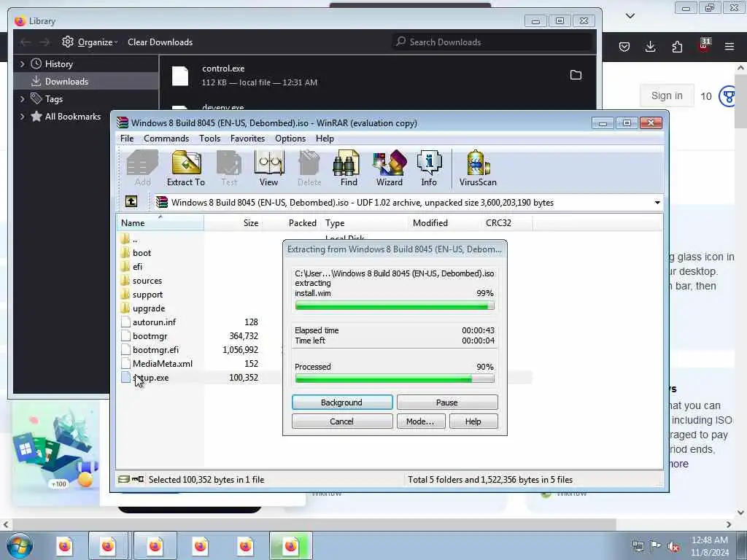Click the drive icon in WinRAR status bar
Screen dimensions: 747x560
click(124, 479)
